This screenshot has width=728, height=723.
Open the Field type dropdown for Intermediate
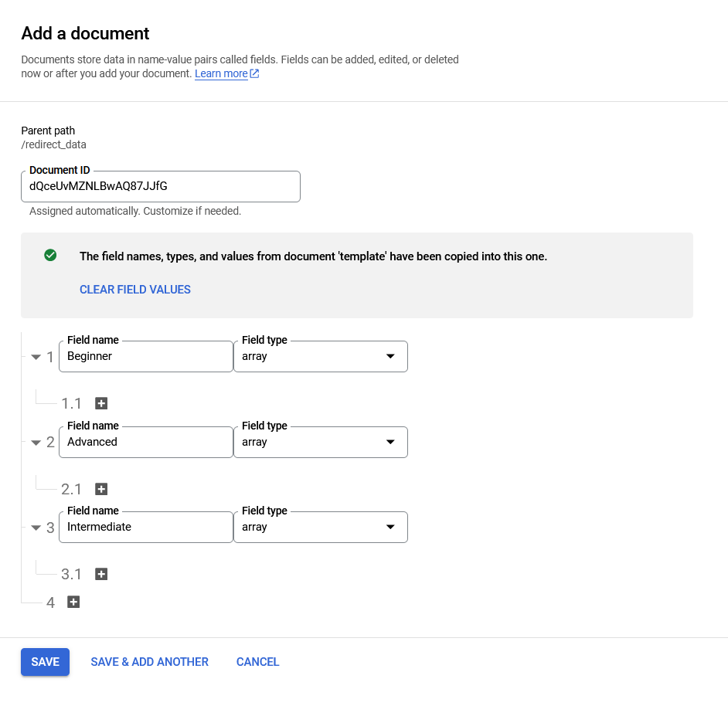[320, 527]
